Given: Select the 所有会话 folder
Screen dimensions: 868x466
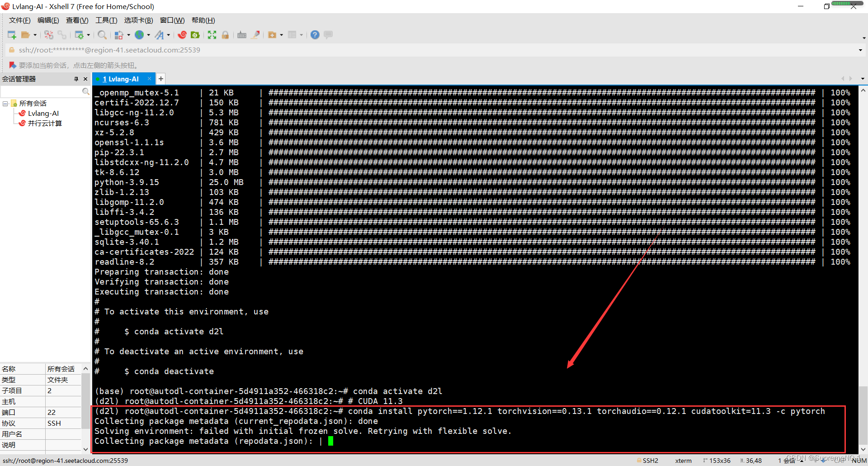Looking at the screenshot, I should tap(33, 104).
